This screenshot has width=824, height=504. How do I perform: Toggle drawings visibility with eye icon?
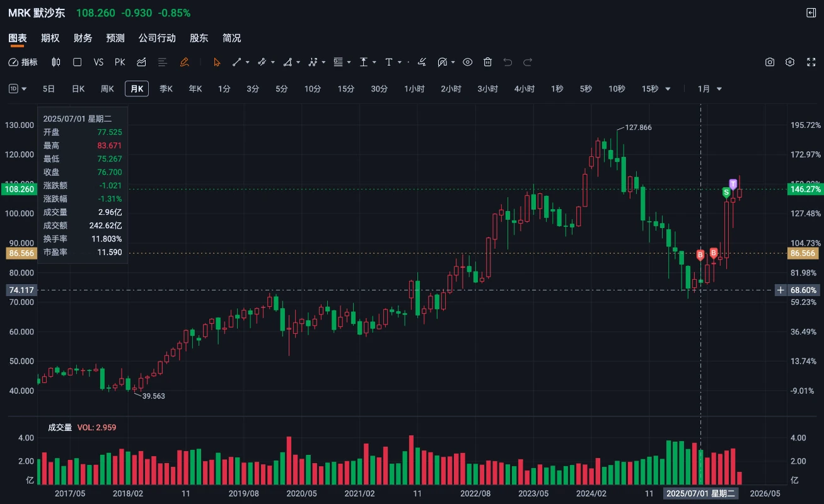coord(468,62)
